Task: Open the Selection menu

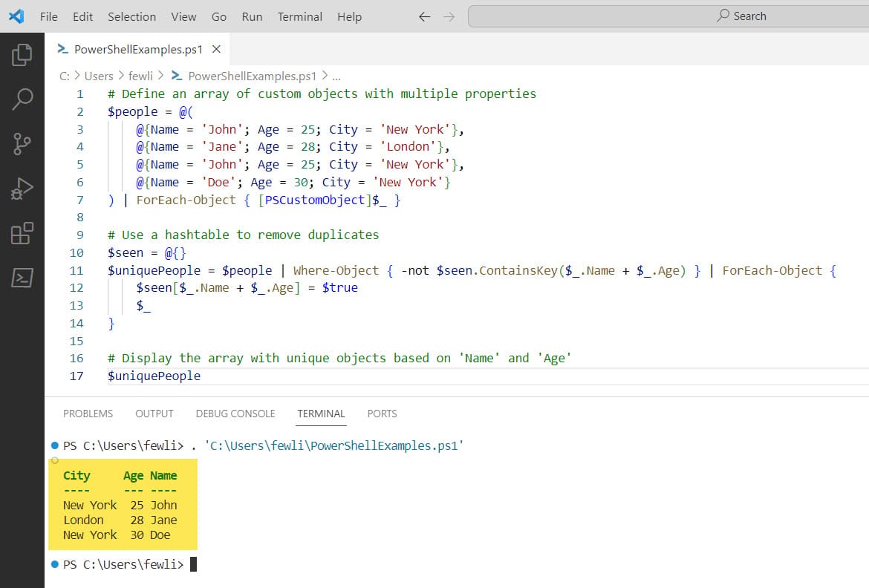Action: (x=132, y=16)
